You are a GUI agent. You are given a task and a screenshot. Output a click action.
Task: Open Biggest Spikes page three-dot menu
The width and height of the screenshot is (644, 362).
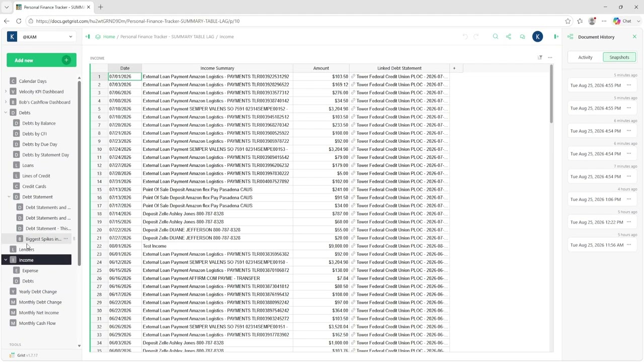[x=65, y=239]
